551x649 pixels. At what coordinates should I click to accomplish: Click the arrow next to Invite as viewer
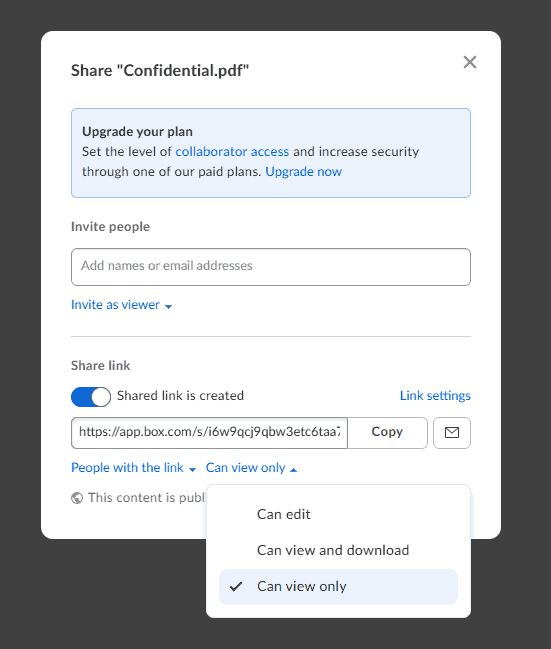click(168, 307)
